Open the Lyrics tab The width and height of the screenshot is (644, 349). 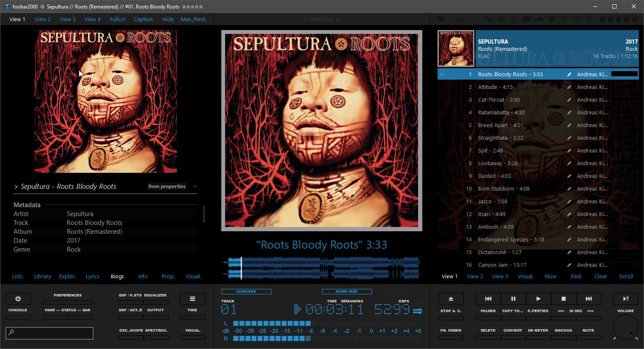pos(93,277)
